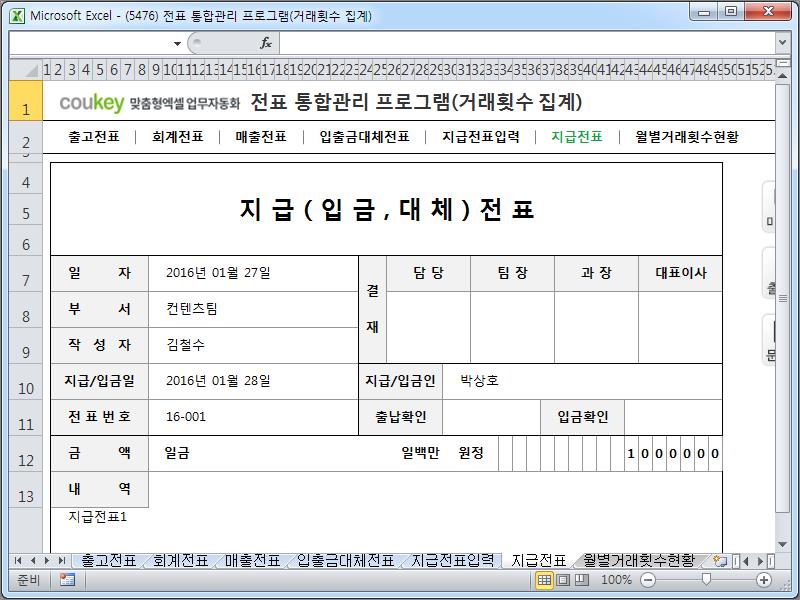
Task: Click the Excel application icon in title bar
Action: (17, 15)
